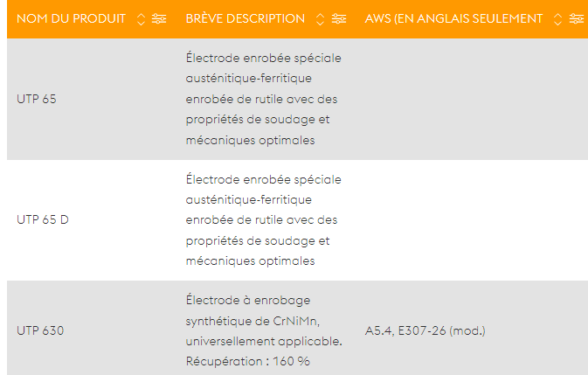Click the AWS (EN ANGLAIS SEULEMENT header

[453, 18]
